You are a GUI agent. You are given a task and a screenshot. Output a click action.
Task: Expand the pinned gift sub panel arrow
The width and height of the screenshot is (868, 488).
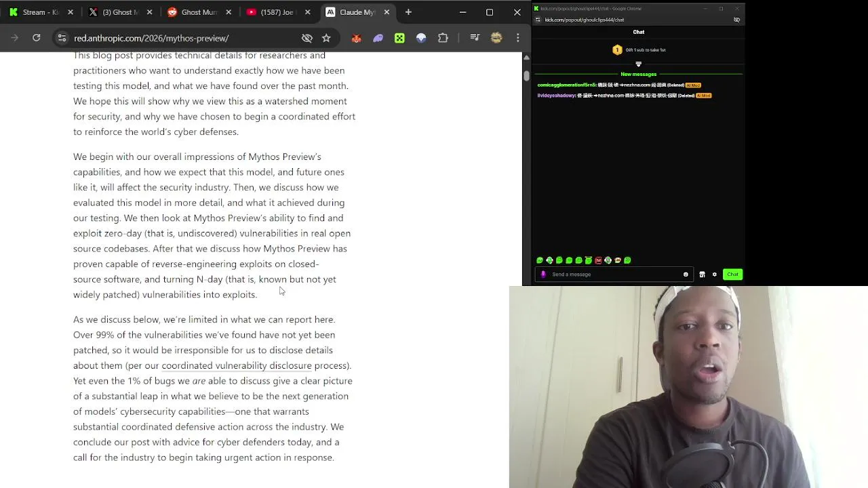pyautogui.click(x=638, y=64)
